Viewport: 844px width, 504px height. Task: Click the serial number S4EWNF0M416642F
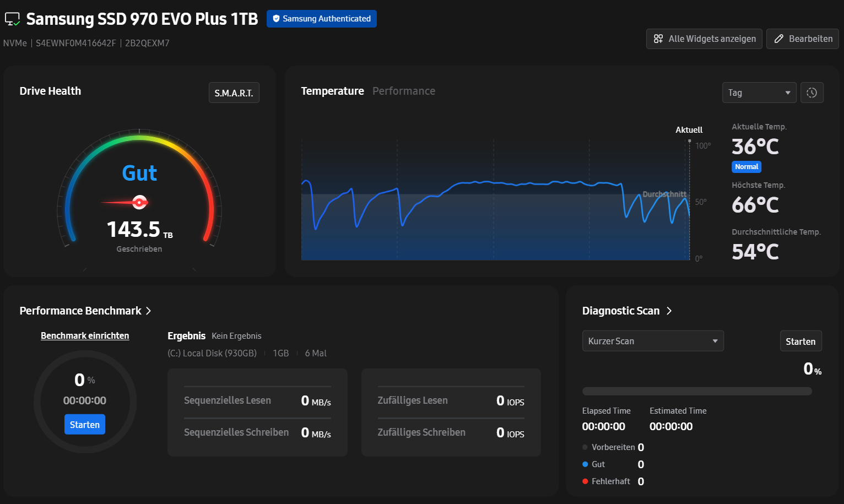(x=76, y=43)
